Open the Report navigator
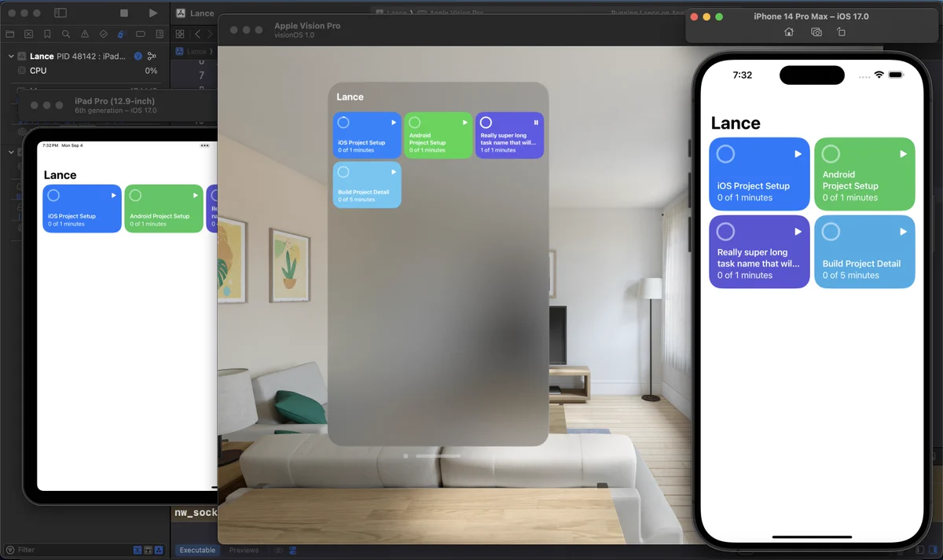 [x=160, y=34]
